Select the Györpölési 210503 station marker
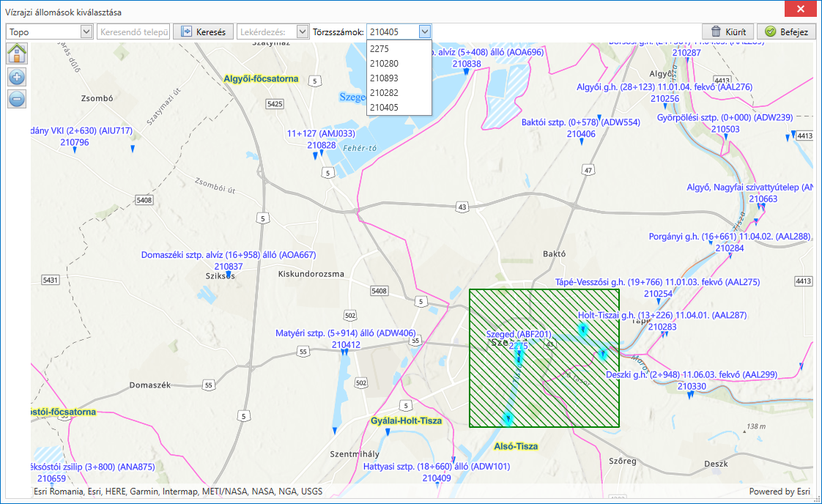 tap(726, 137)
